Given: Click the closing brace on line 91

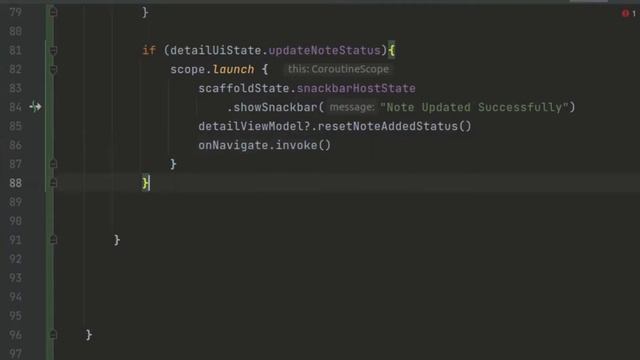Looking at the screenshot, I should coord(117,240).
